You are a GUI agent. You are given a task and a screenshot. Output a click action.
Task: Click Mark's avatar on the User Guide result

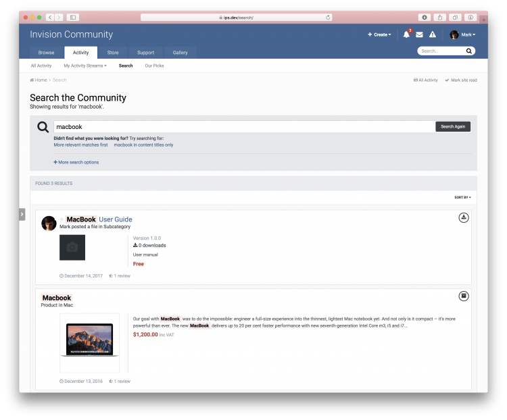pos(49,224)
